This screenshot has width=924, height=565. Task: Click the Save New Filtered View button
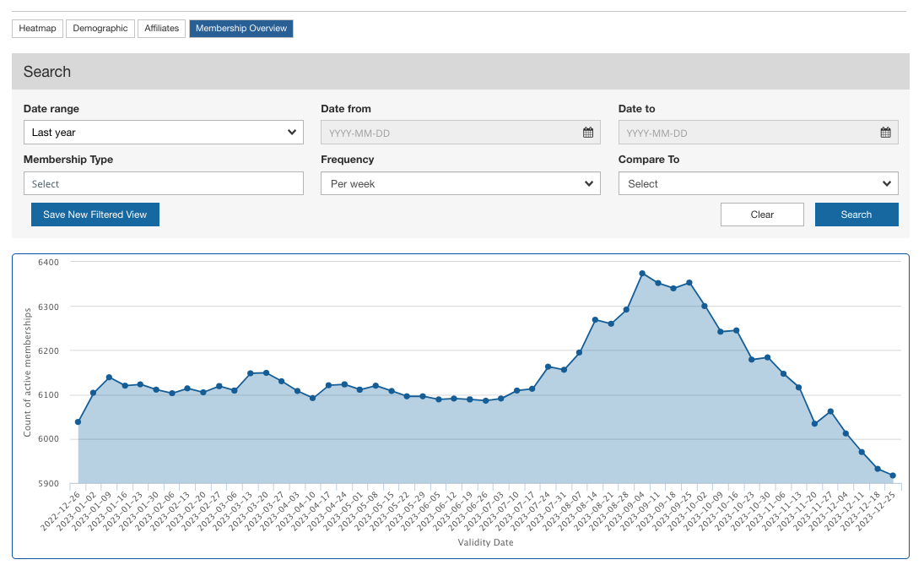pyautogui.click(x=95, y=215)
